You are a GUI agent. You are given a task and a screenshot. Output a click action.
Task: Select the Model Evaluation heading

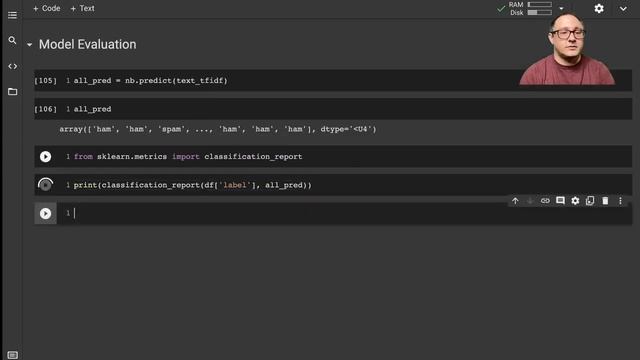pos(87,44)
